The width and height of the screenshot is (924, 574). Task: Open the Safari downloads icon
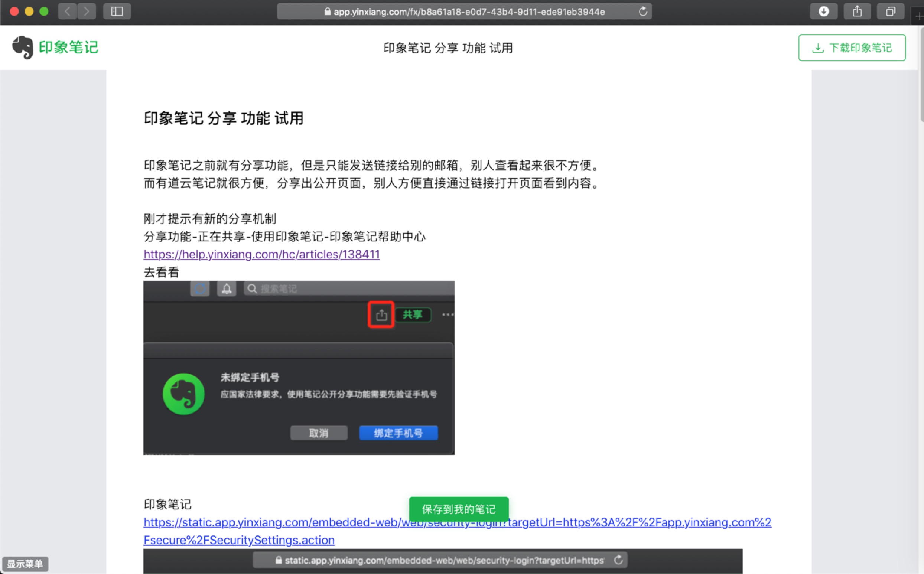823,12
